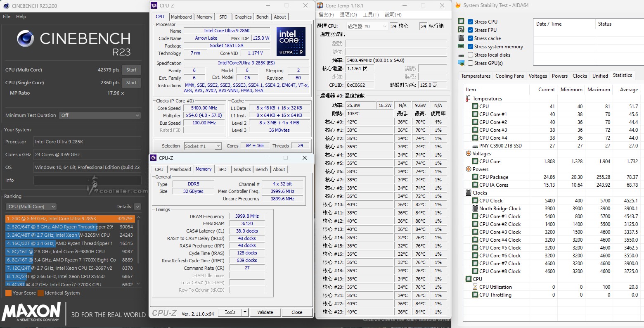Click the CPU-Z top window title icon
This screenshot has width=644, height=328.
point(154,5)
